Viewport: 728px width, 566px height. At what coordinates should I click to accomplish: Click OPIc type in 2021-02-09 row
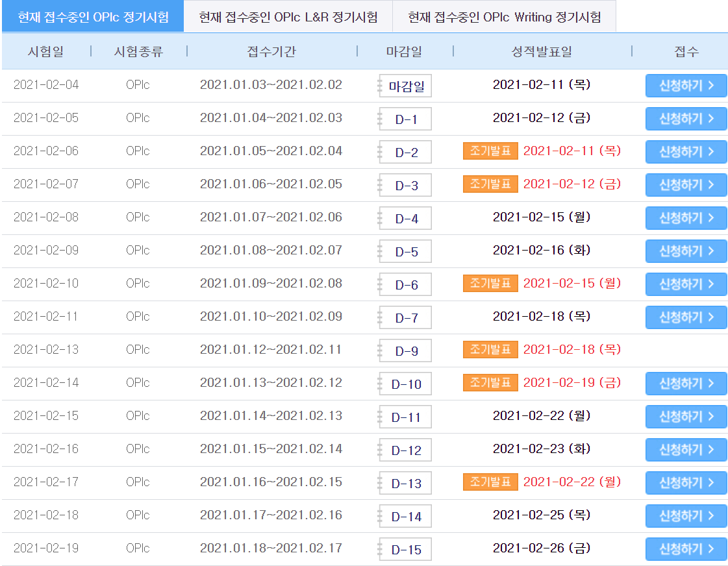pos(138,250)
